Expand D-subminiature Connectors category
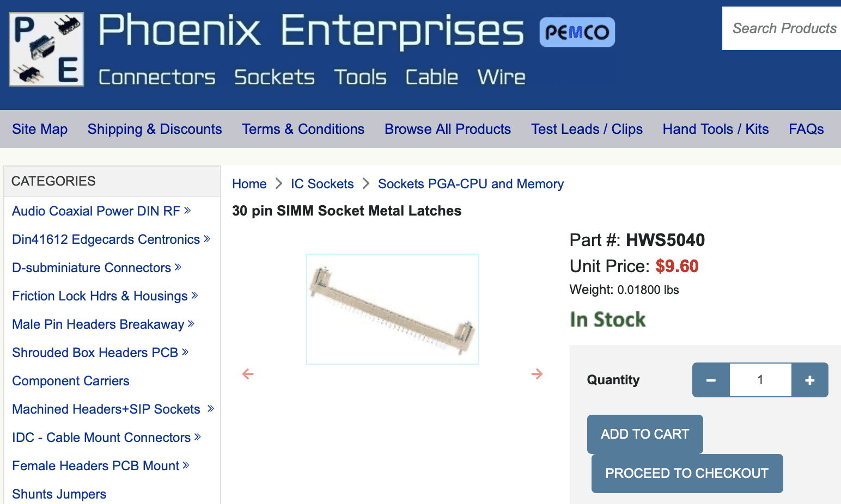Viewport: 841px width, 504px height. [x=178, y=267]
